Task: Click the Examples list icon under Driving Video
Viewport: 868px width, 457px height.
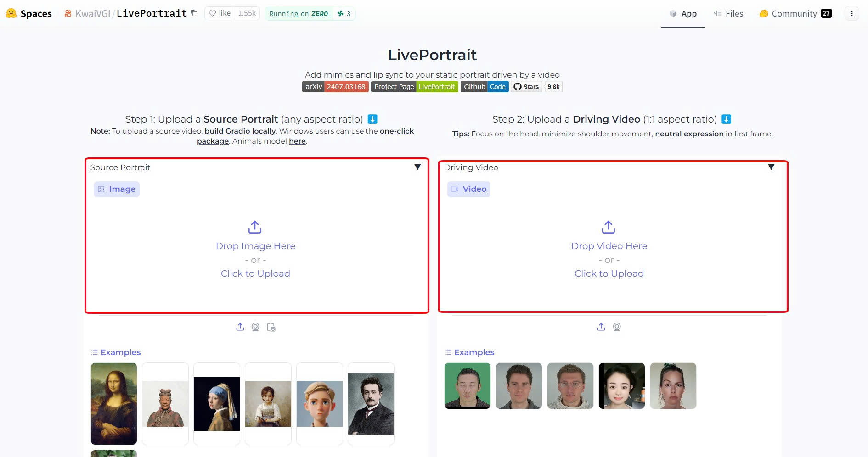Action: pyautogui.click(x=448, y=352)
